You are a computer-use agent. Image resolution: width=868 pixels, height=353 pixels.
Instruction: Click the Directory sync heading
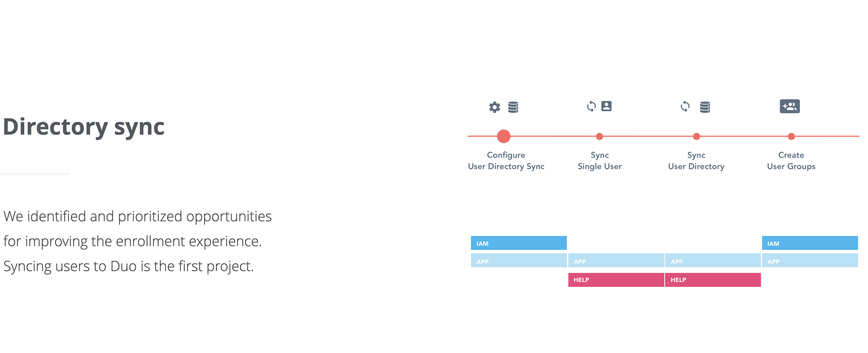tap(84, 127)
